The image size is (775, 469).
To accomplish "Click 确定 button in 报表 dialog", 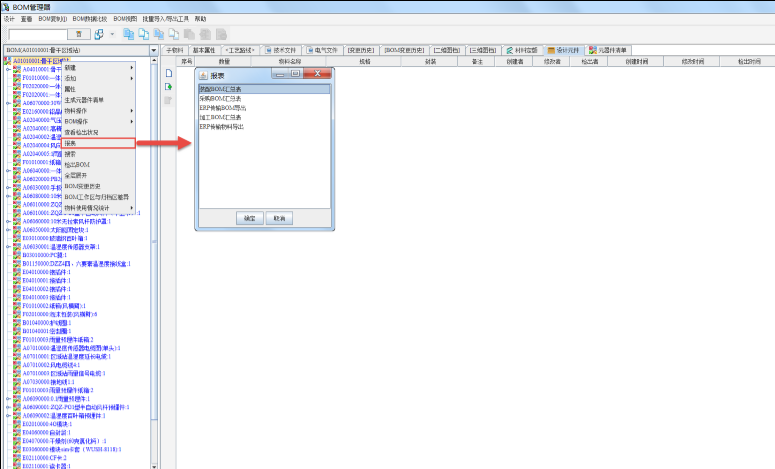I will click(248, 217).
